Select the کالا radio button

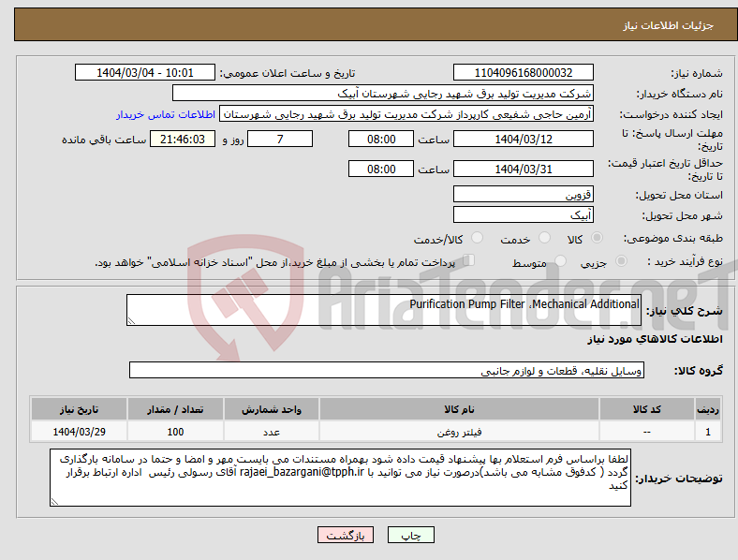597,238
